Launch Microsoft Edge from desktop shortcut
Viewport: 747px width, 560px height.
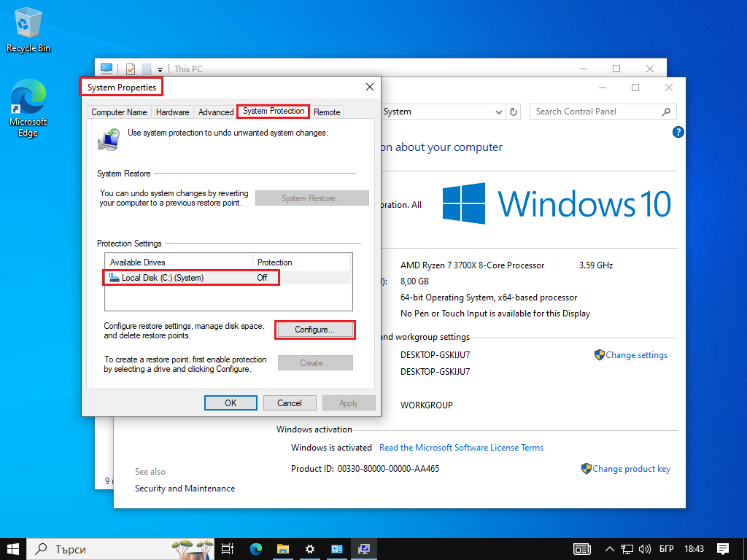pyautogui.click(x=28, y=108)
